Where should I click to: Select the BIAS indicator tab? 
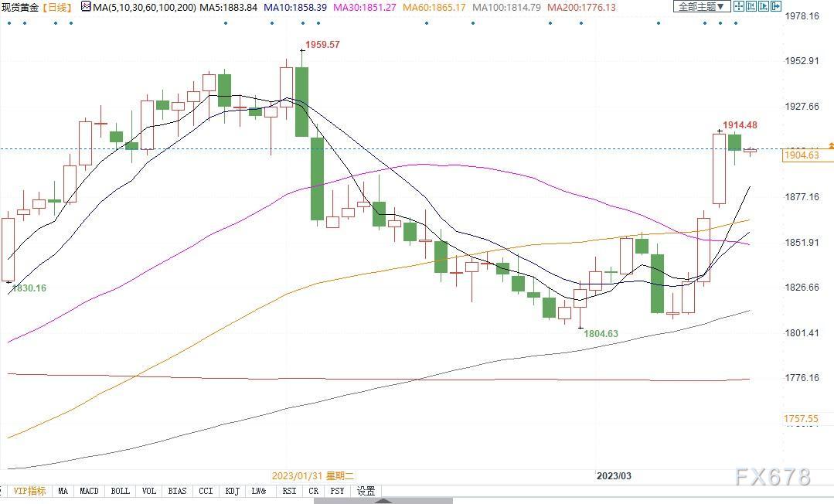[x=177, y=491]
